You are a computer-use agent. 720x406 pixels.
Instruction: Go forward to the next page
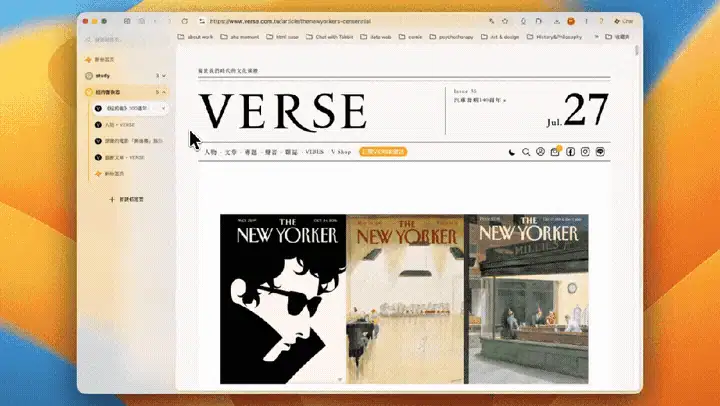(x=169, y=21)
